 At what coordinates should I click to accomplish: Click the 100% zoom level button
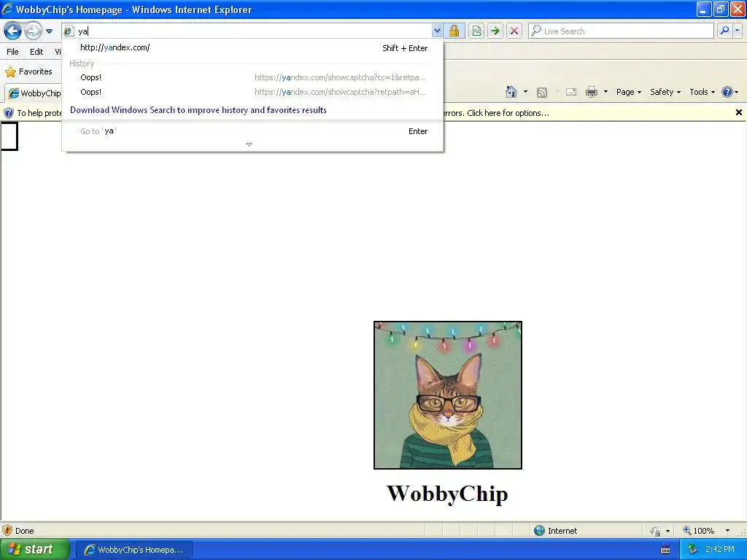pyautogui.click(x=698, y=531)
